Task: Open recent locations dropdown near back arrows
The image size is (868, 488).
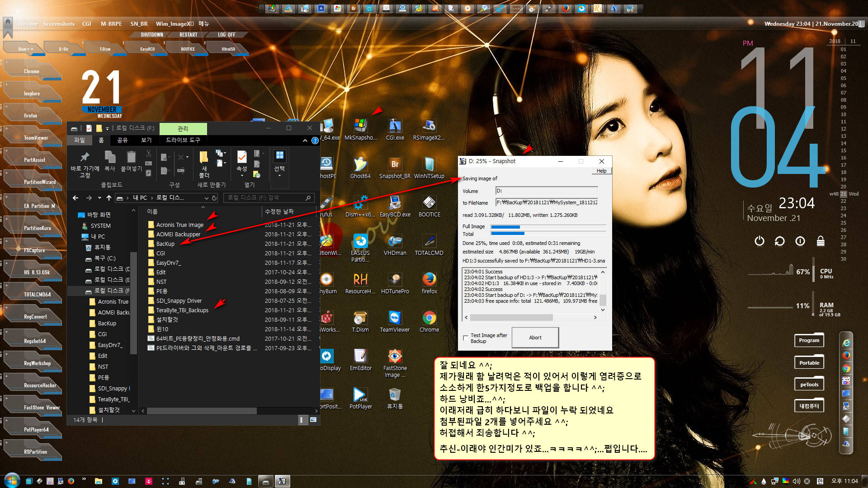Action: click(x=99, y=198)
